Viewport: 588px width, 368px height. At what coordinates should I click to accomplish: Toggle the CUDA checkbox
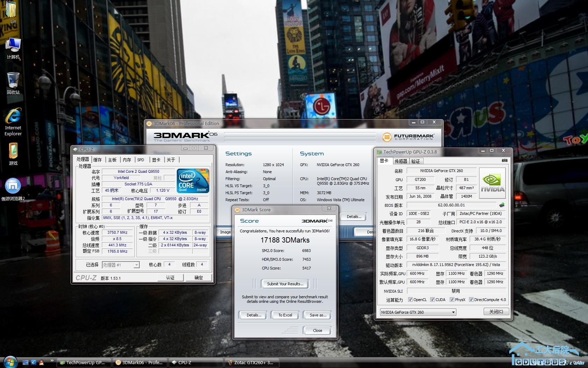(432, 300)
